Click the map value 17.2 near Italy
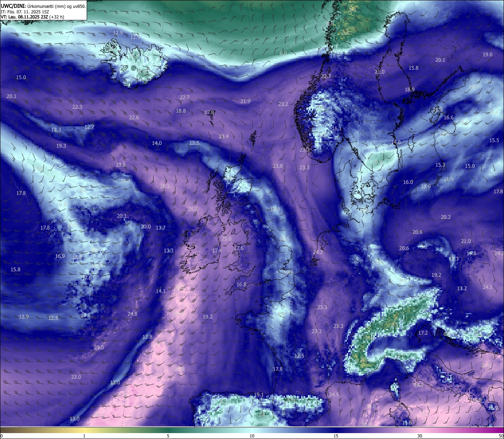The image size is (504, 439). pyautogui.click(x=423, y=333)
